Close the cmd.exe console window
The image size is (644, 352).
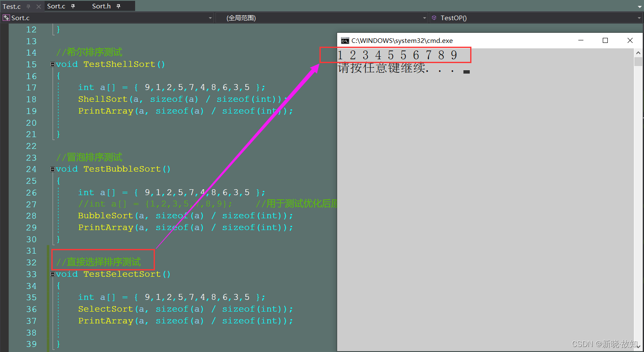click(630, 40)
